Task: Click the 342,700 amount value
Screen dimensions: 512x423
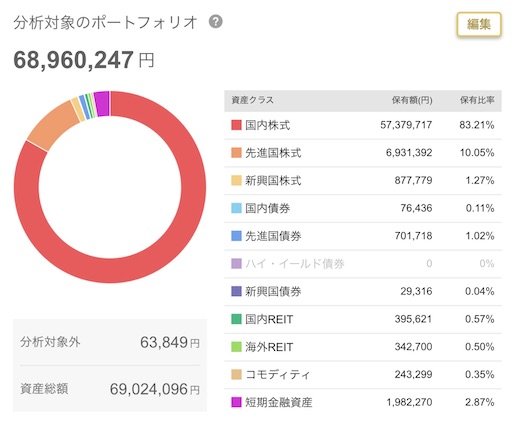Action: click(x=414, y=347)
